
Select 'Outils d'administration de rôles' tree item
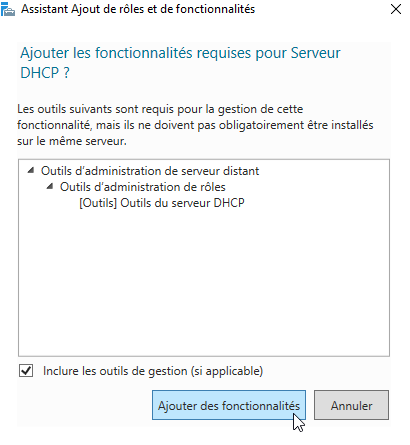(142, 187)
